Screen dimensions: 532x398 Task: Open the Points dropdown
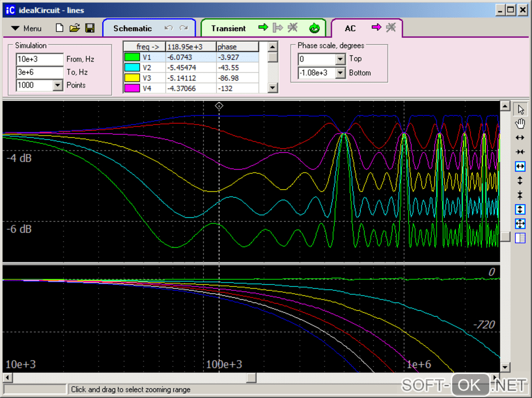[58, 85]
